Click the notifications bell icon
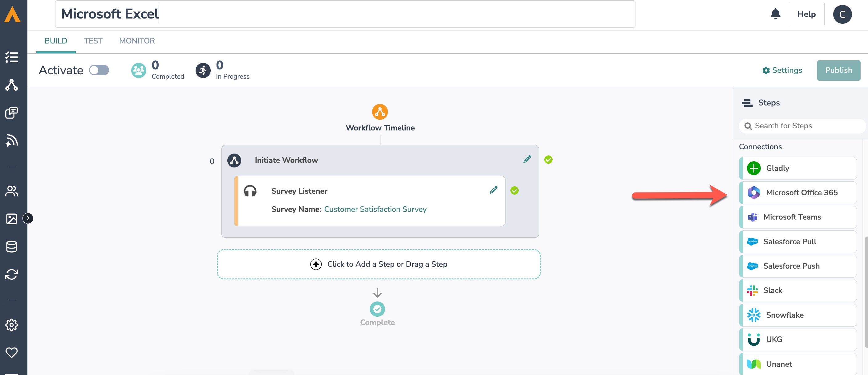868x375 pixels. click(775, 14)
